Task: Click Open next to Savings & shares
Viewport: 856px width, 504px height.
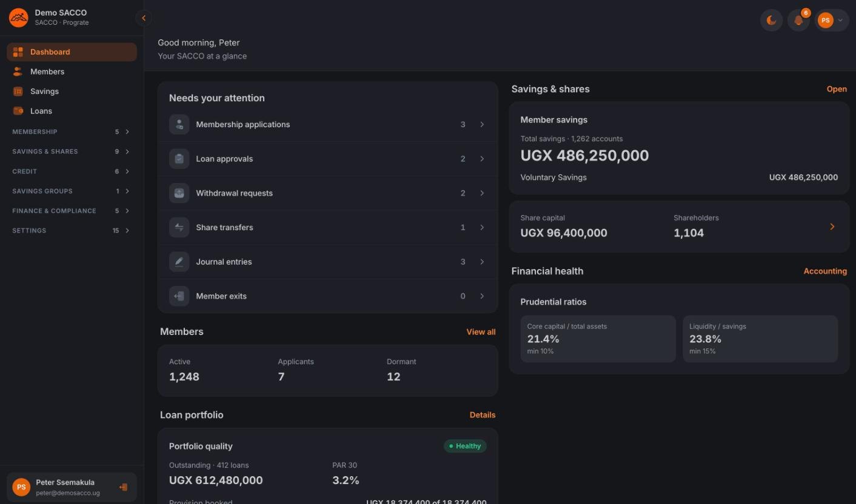Action: (837, 89)
